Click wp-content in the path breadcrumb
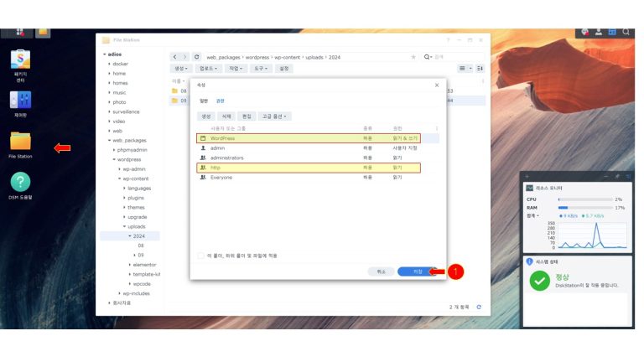Image resolution: width=644 pixels, height=362 pixels. tap(287, 58)
